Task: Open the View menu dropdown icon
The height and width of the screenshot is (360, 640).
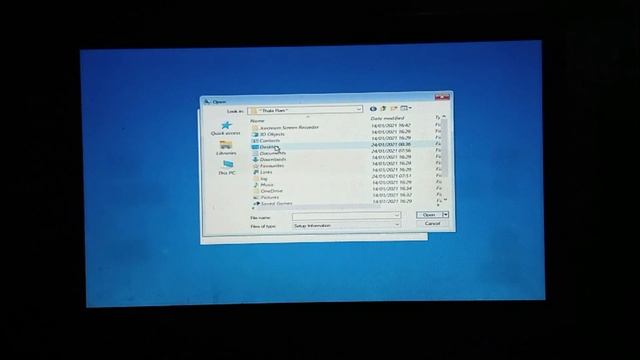Action: (x=406, y=108)
